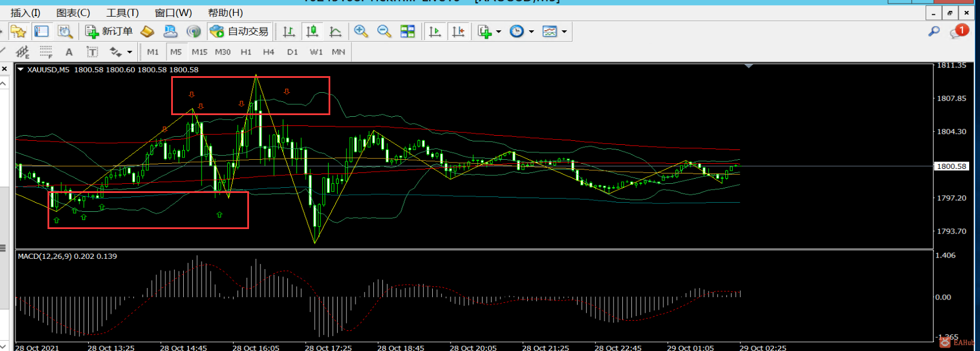980x351 pixels.
Task: Switch chart to bar chart mode
Action: [x=289, y=31]
